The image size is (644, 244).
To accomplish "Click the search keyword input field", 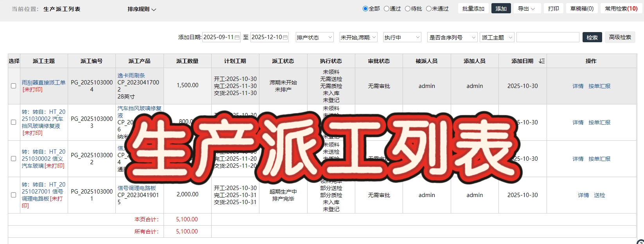I will pyautogui.click(x=548, y=38).
